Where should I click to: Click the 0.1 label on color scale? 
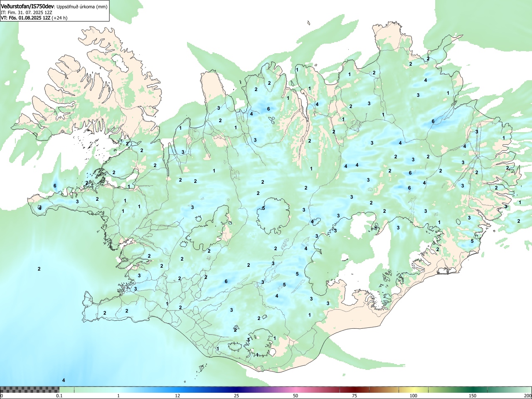(x=59, y=396)
